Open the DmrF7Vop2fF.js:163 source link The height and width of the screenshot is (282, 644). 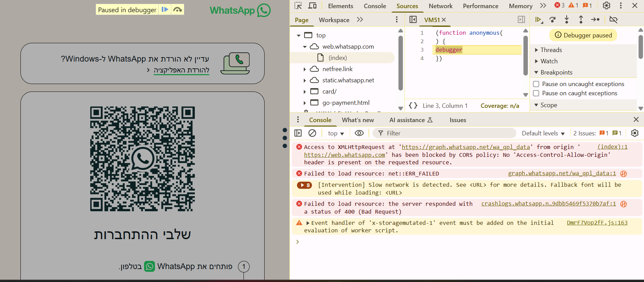click(597, 222)
